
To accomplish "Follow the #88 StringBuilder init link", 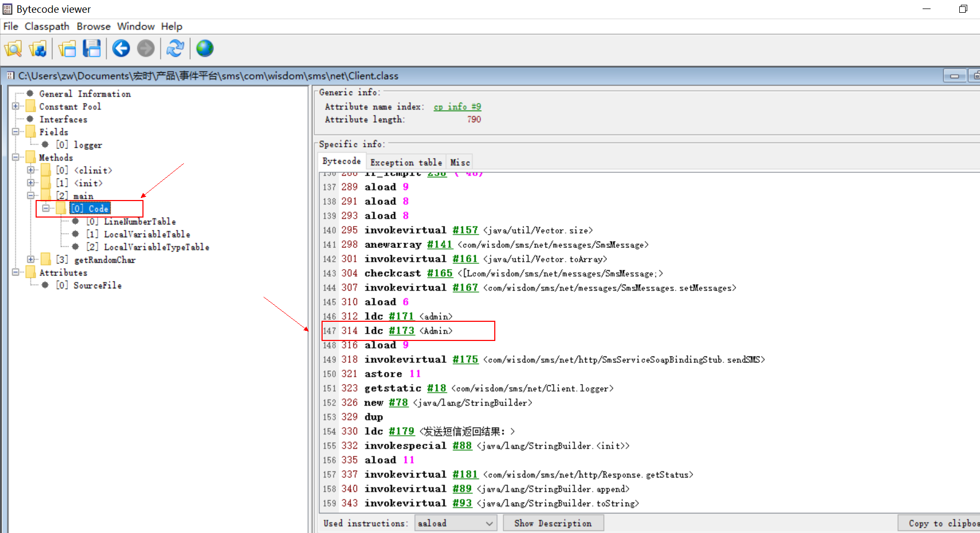I will pyautogui.click(x=462, y=446).
